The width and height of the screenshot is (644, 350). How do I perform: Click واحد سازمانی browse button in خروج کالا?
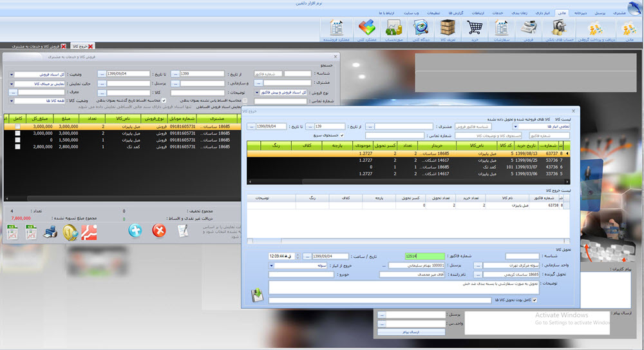point(478,266)
